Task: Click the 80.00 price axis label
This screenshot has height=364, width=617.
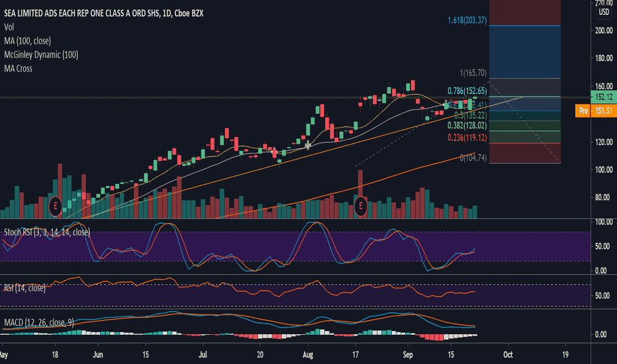Action: pos(604,197)
